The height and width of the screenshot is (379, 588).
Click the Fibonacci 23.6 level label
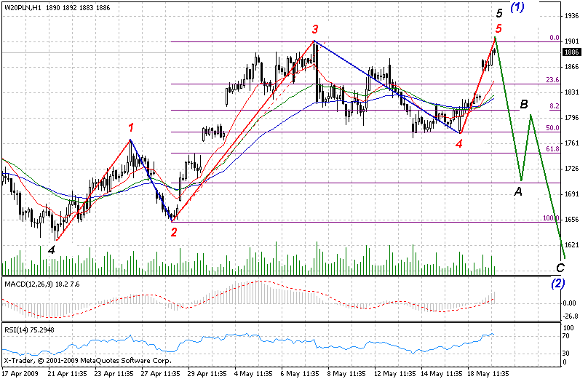click(553, 80)
